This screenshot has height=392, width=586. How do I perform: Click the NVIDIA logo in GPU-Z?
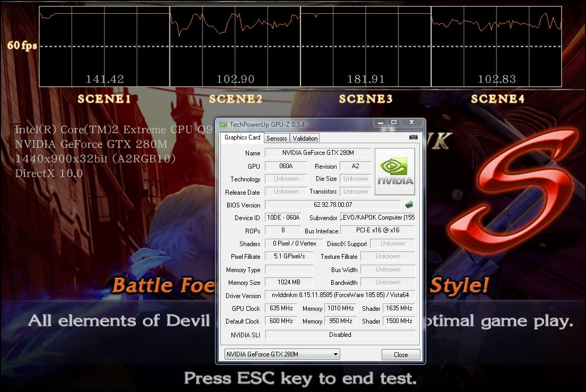[x=395, y=171]
